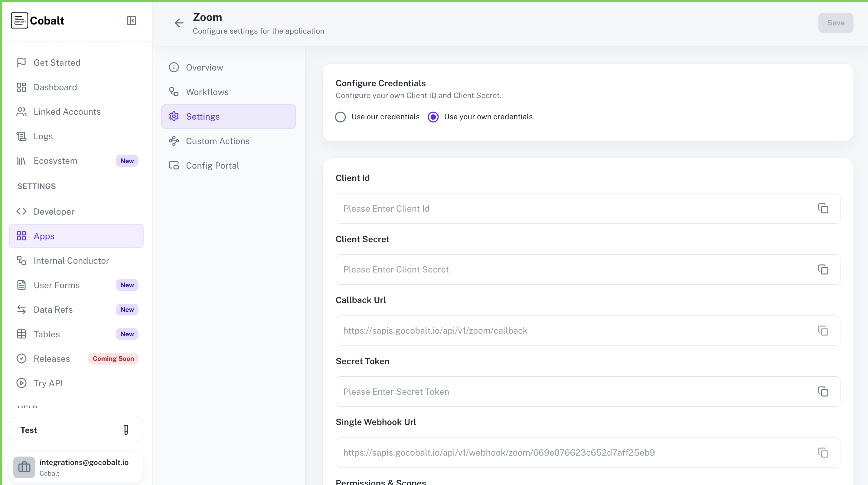
Task: Click the test tube icon next to Test
Action: [x=126, y=430]
